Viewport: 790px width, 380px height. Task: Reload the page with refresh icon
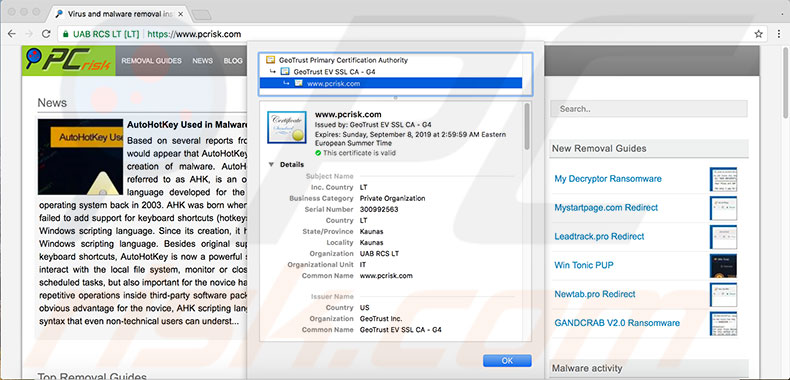pyautogui.click(x=46, y=34)
